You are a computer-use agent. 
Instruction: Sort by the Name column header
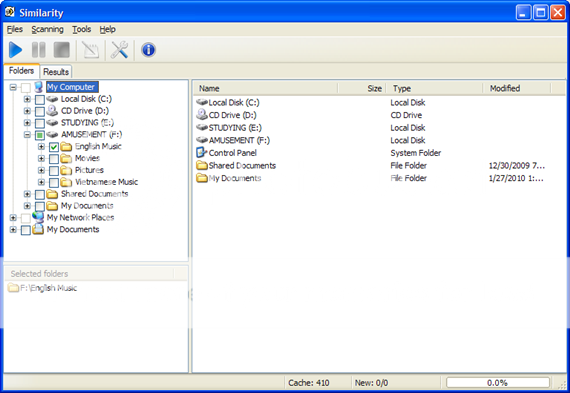(x=265, y=88)
